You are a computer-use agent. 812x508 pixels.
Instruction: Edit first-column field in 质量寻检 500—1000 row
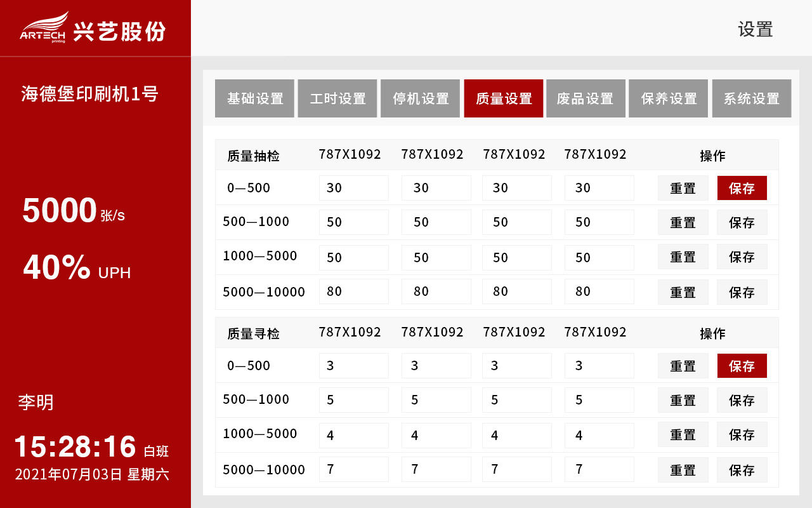(354, 400)
